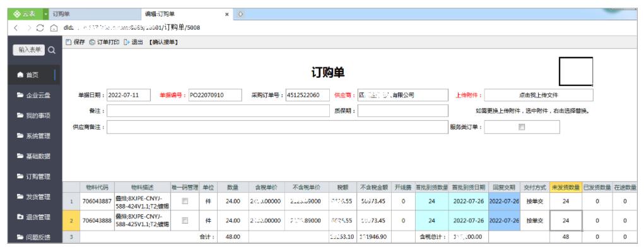Viewport: 644px width, 247px height.
Task: Click the 确认接单 button
Action: pos(163,42)
